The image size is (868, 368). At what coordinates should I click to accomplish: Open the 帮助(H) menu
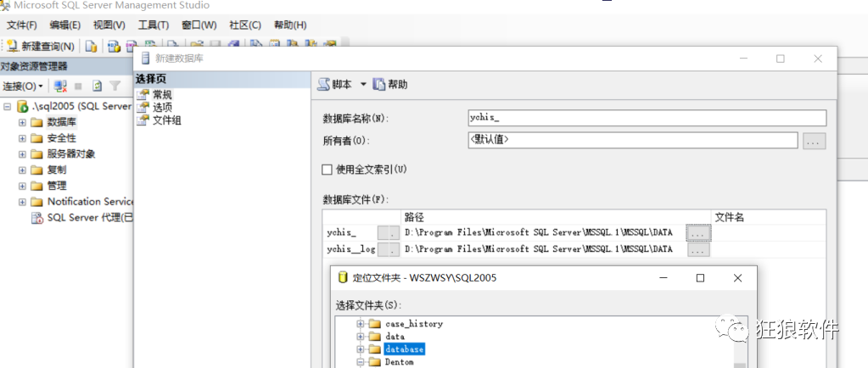coord(290,25)
